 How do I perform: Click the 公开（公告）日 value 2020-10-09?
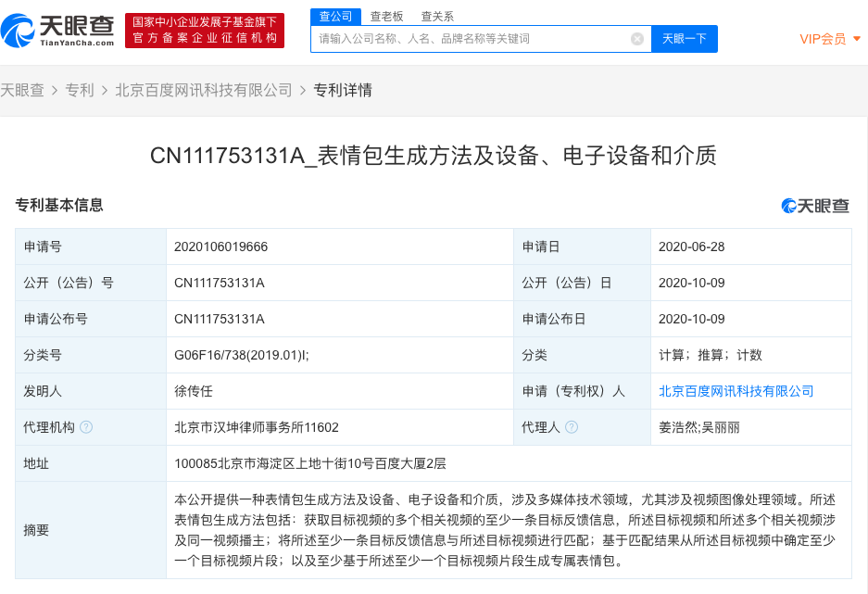click(691, 283)
